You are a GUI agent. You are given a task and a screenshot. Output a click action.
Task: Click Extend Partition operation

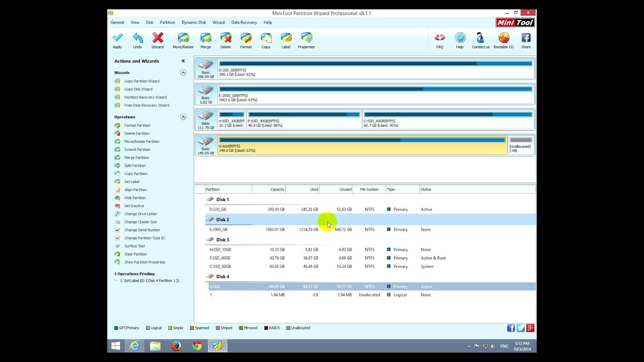[137, 149]
